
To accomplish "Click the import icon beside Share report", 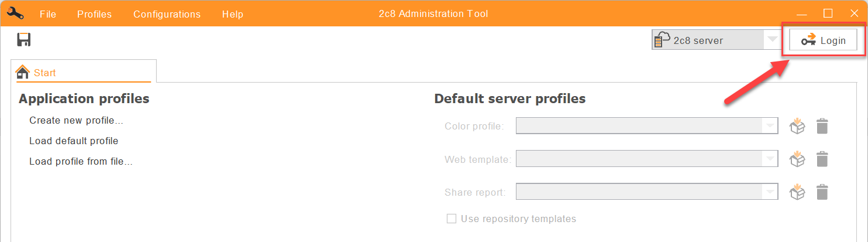I will 797,192.
